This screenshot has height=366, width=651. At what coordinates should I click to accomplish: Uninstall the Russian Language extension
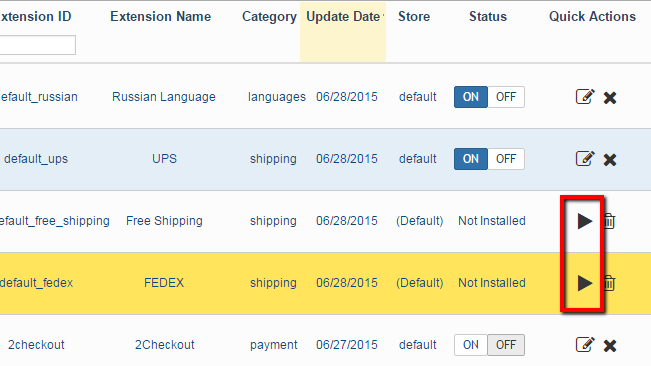coord(610,98)
